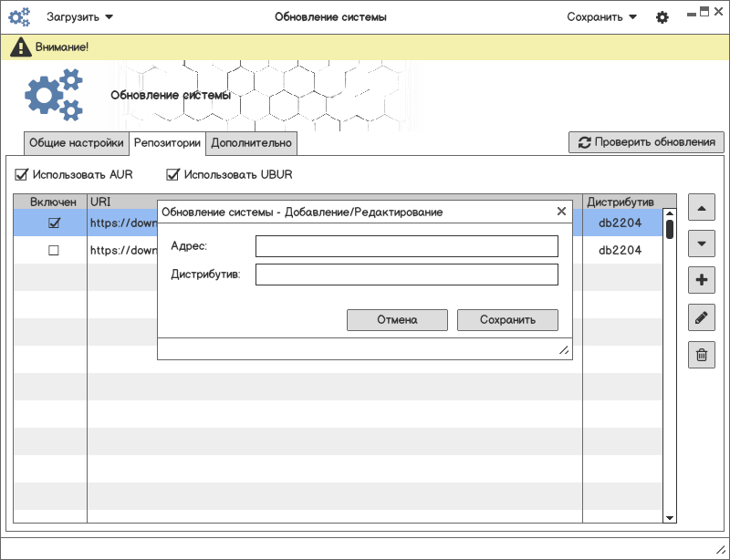
Task: Click the gear settings icon in title bar
Action: point(662,17)
